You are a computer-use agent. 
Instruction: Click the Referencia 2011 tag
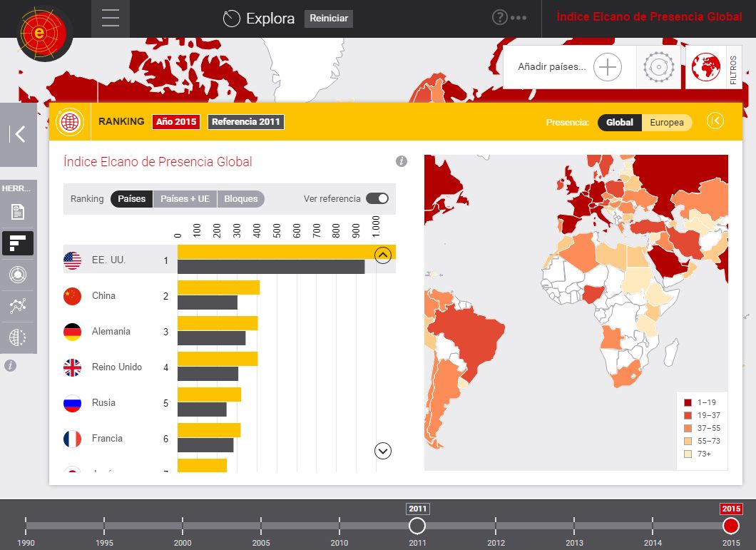click(246, 121)
